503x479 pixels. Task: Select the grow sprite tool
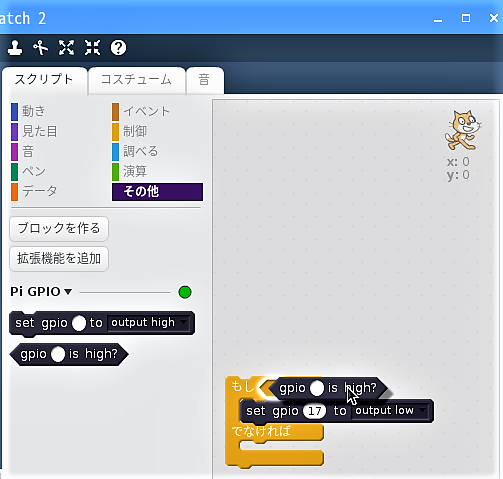coord(66,47)
